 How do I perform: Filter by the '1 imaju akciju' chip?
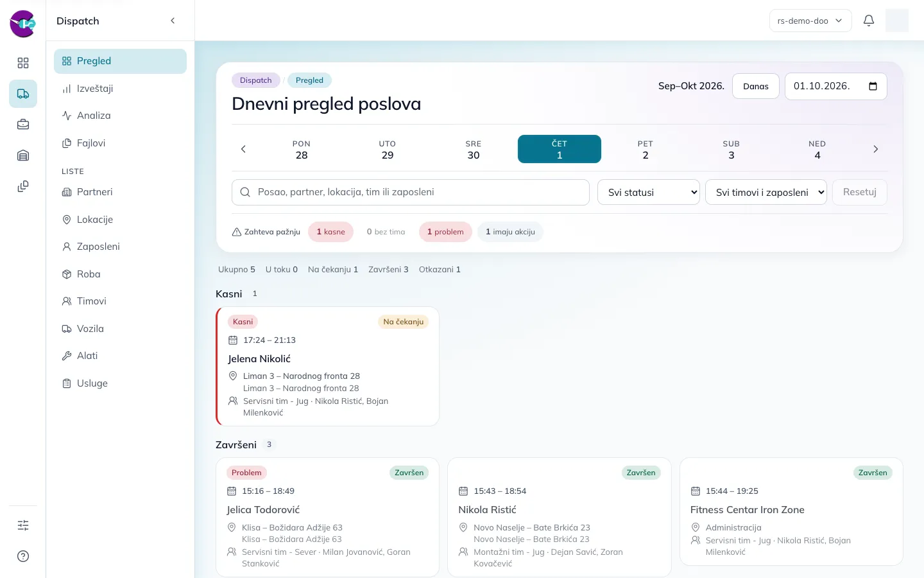510,232
